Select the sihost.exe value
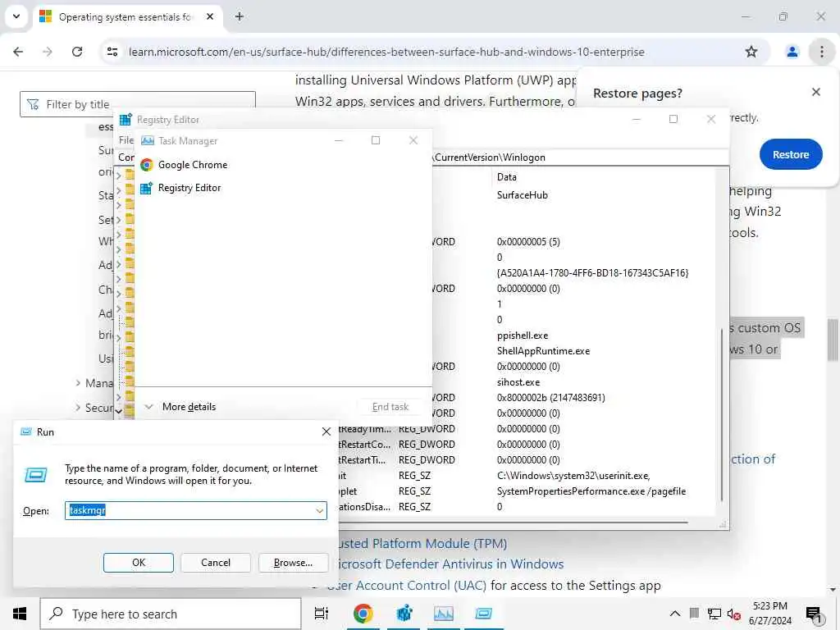Screen dimensions: 840x630 pyautogui.click(x=518, y=382)
